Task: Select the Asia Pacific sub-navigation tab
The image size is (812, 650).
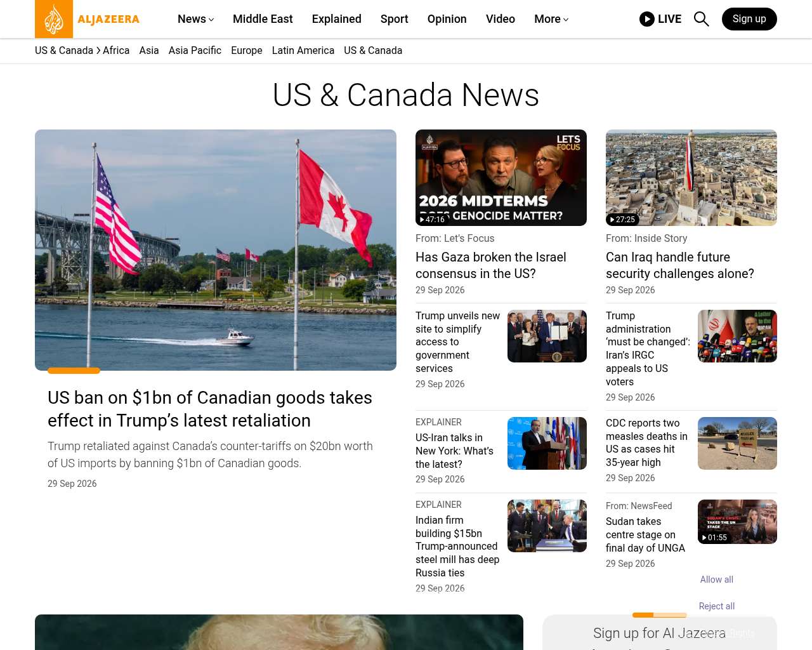Action: [x=195, y=50]
